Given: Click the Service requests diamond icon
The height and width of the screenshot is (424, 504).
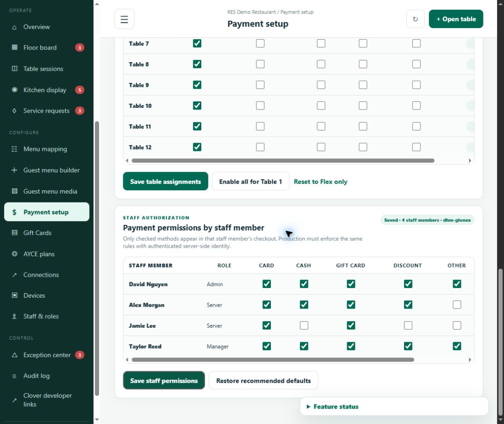Looking at the screenshot, I should (14, 111).
